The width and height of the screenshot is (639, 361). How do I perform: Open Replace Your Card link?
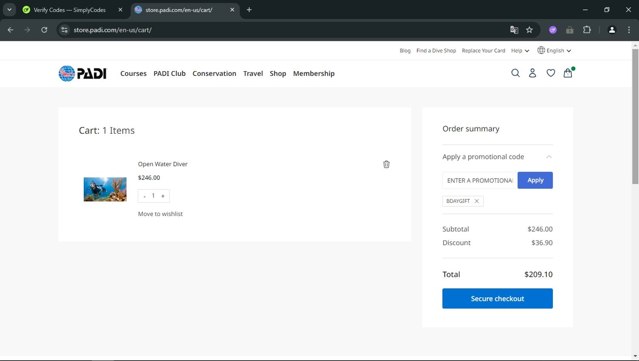tap(483, 51)
